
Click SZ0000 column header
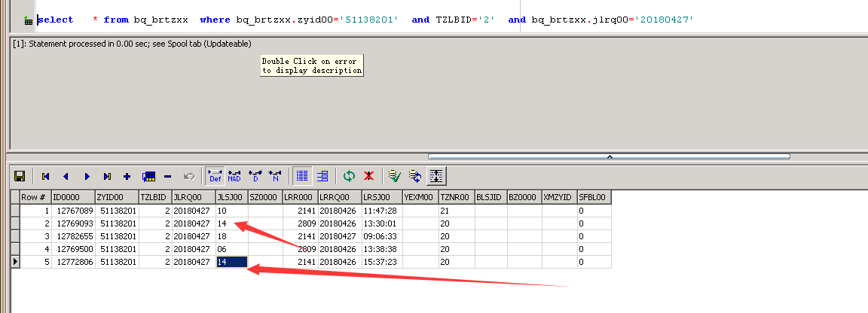(265, 197)
